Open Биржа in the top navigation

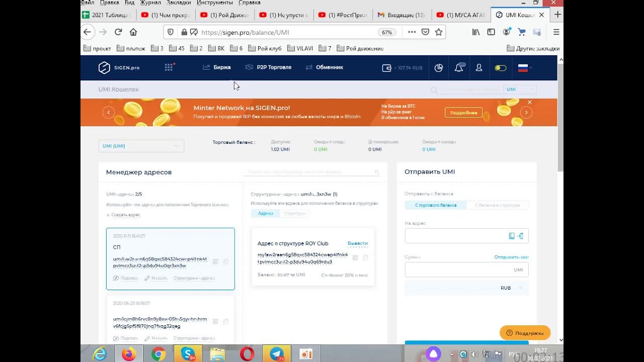pyautogui.click(x=217, y=67)
